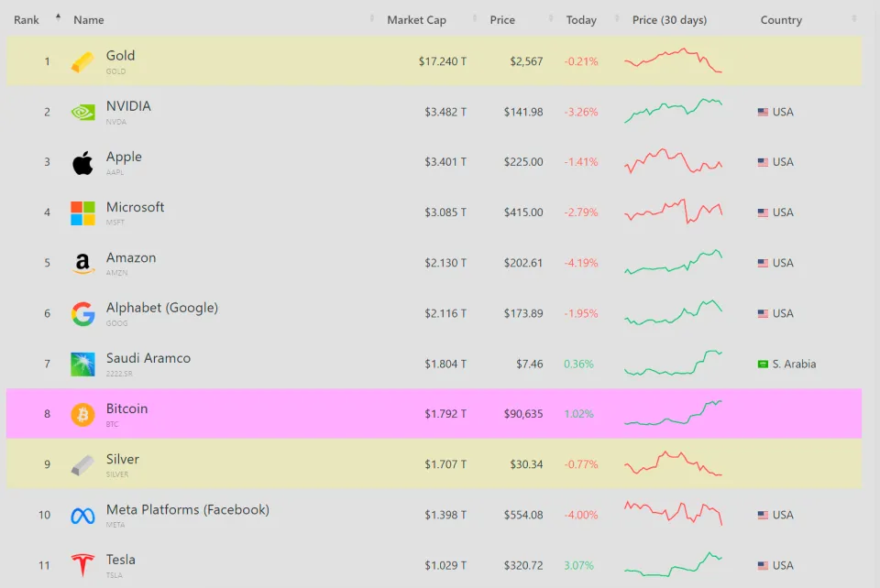Sort table by Today column
Viewport: 880px width, 588px height.
[x=581, y=19]
